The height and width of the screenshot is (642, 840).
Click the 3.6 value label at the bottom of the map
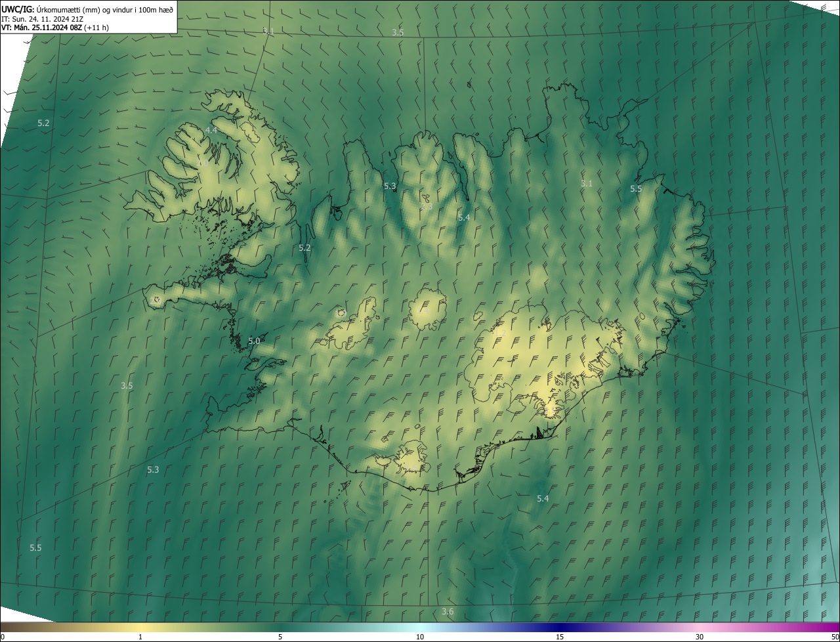448,612
